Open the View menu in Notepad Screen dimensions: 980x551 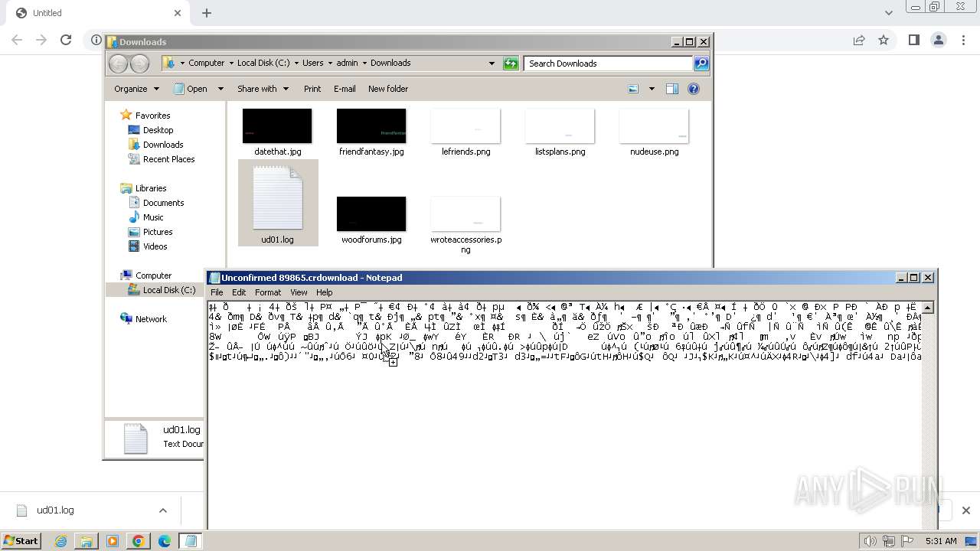299,292
